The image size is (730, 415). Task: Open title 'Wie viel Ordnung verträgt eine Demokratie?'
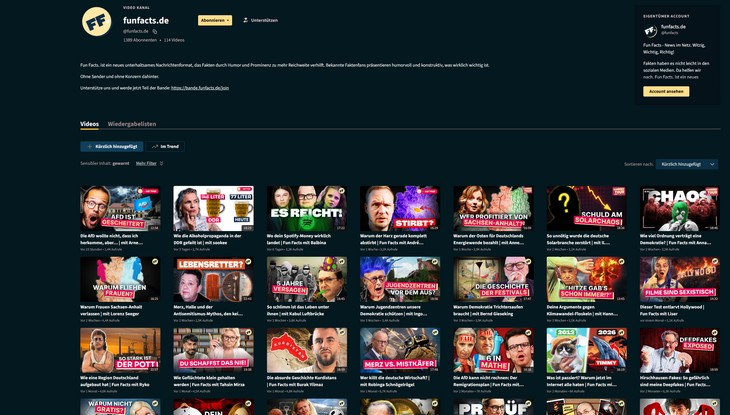pyautogui.click(x=676, y=239)
